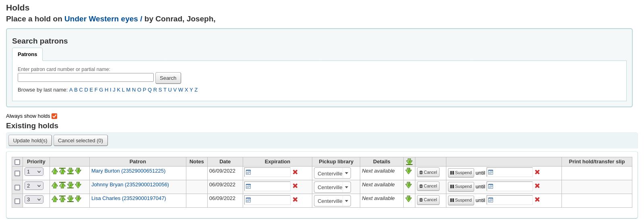Open priority dropdown for Lisa Charles's hold
Image resolution: width=644 pixels, height=221 pixels.
34,199
